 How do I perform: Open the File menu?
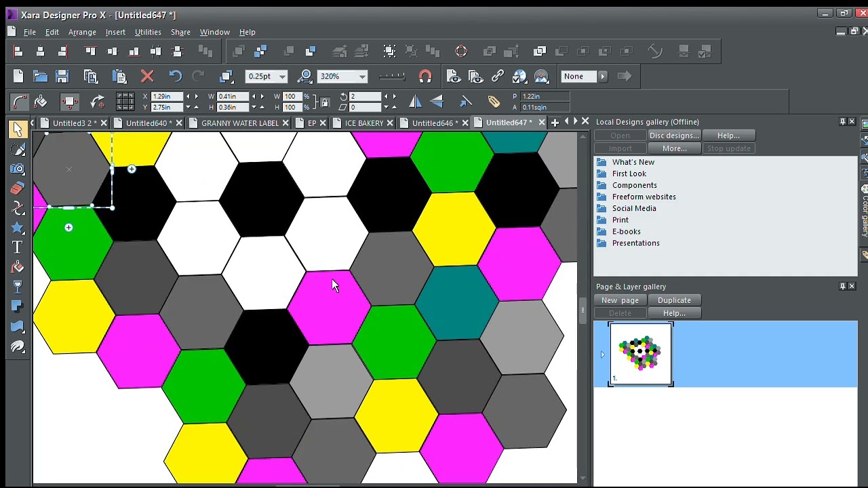30,32
